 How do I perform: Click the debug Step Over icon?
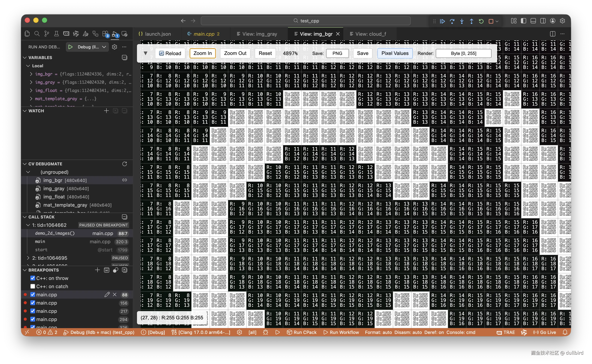click(x=452, y=21)
